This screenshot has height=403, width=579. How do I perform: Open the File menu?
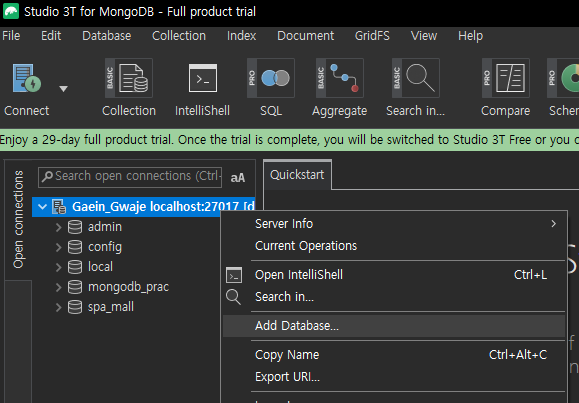click(11, 36)
